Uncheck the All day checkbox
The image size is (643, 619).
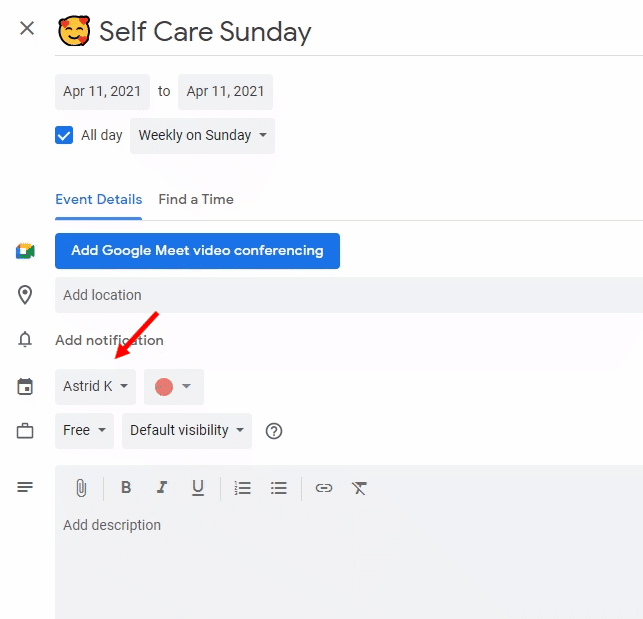(x=64, y=135)
